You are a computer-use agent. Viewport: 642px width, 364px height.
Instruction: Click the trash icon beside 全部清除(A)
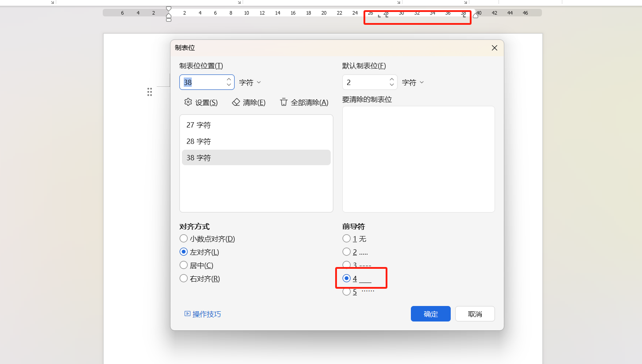[284, 102]
